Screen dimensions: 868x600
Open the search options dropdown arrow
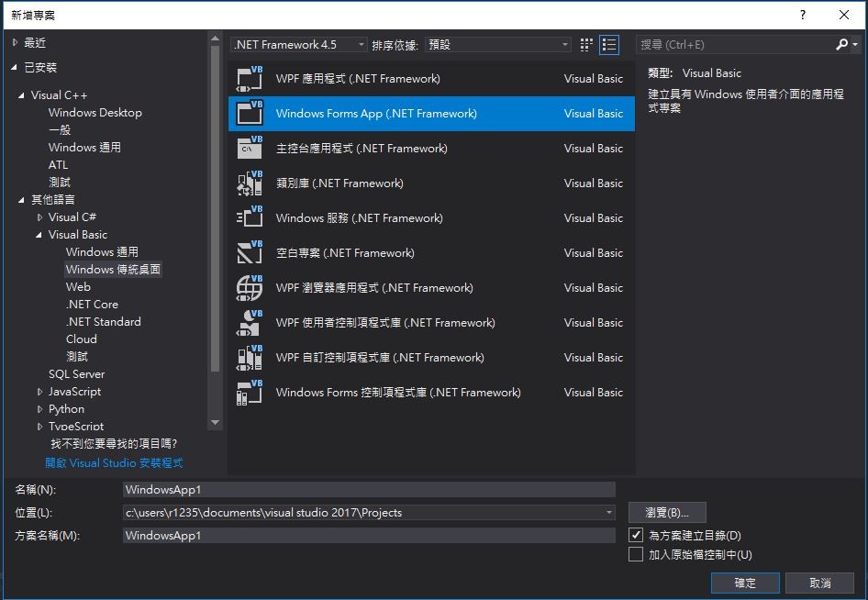[x=855, y=44]
